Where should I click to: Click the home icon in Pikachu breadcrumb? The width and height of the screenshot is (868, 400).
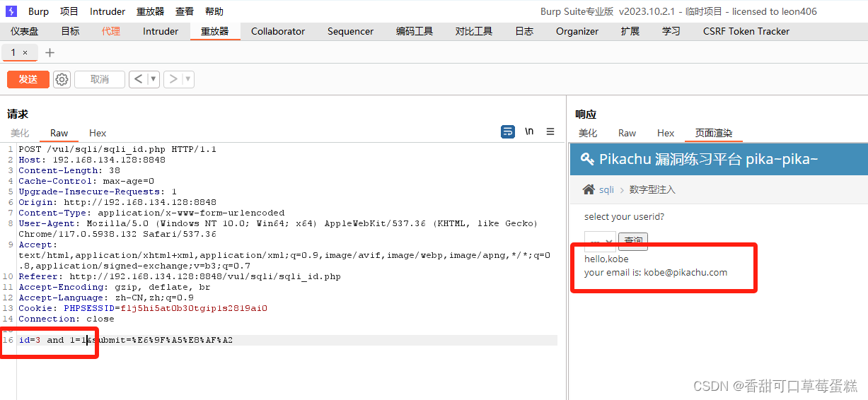(x=589, y=189)
